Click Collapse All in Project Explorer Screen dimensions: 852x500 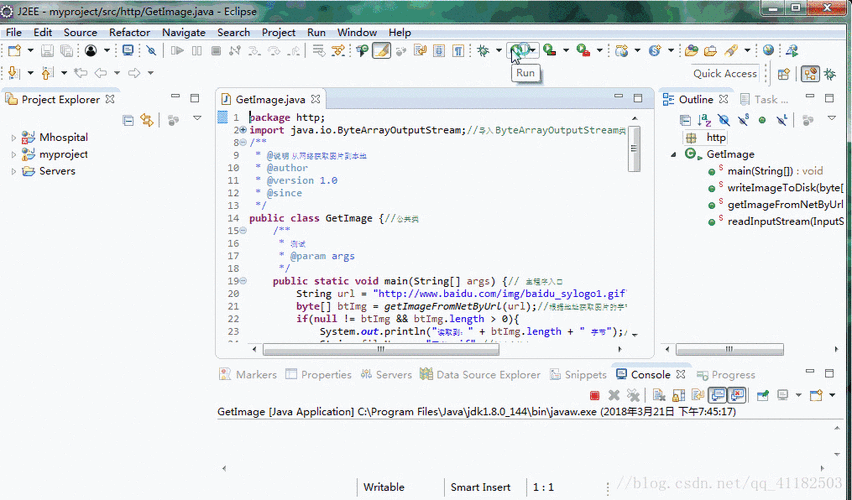(x=128, y=120)
